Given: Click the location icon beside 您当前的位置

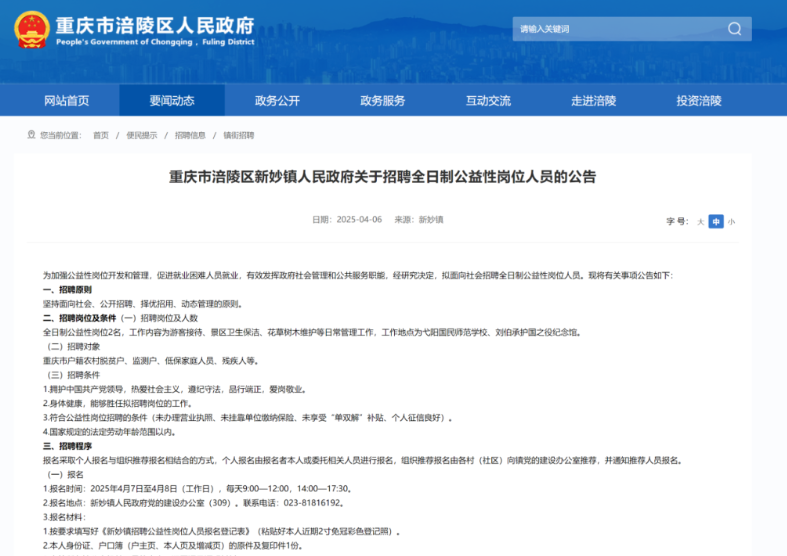Looking at the screenshot, I should point(30,135).
